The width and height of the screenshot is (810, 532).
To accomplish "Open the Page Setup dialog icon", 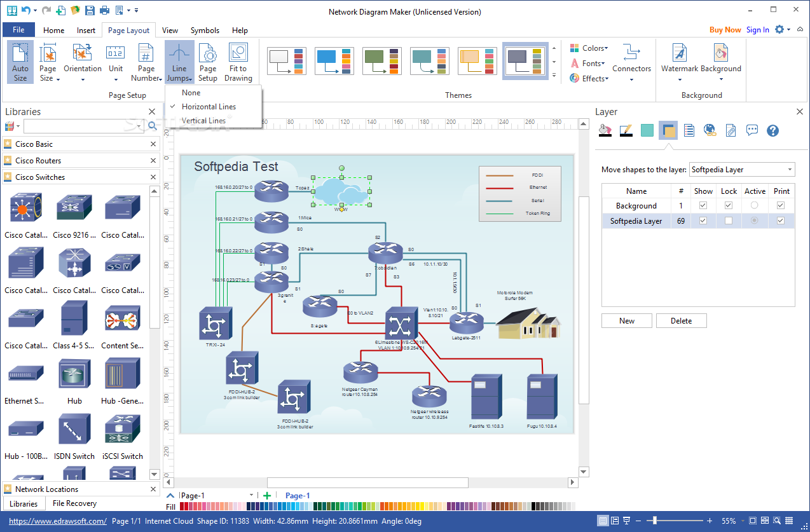I will (208, 62).
